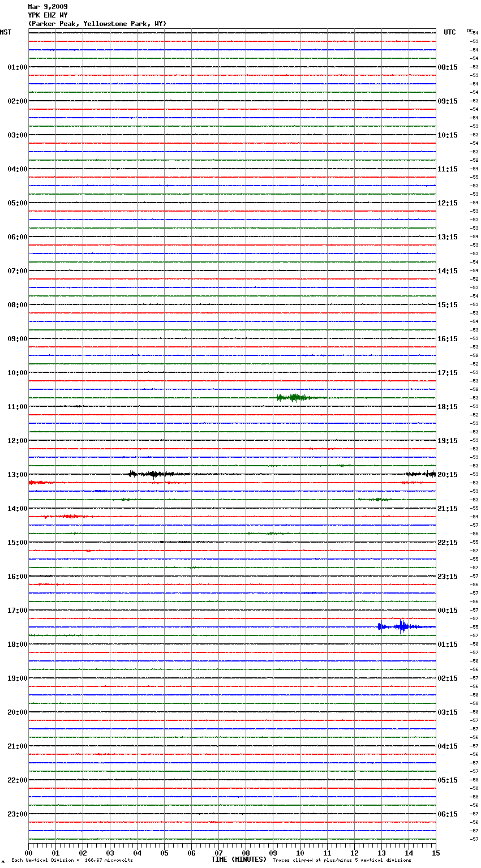Viewport: 481px width, 868px height.
Task: Select the 17:00 MST row label
Action: (18, 611)
